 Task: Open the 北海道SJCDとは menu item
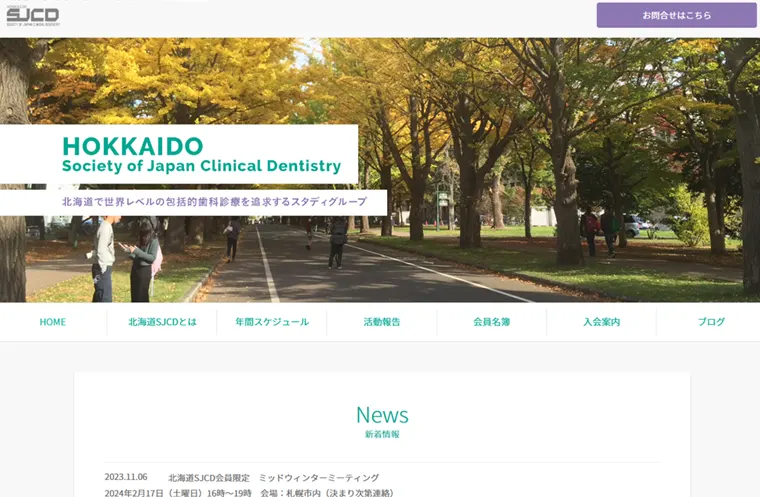[x=162, y=322]
